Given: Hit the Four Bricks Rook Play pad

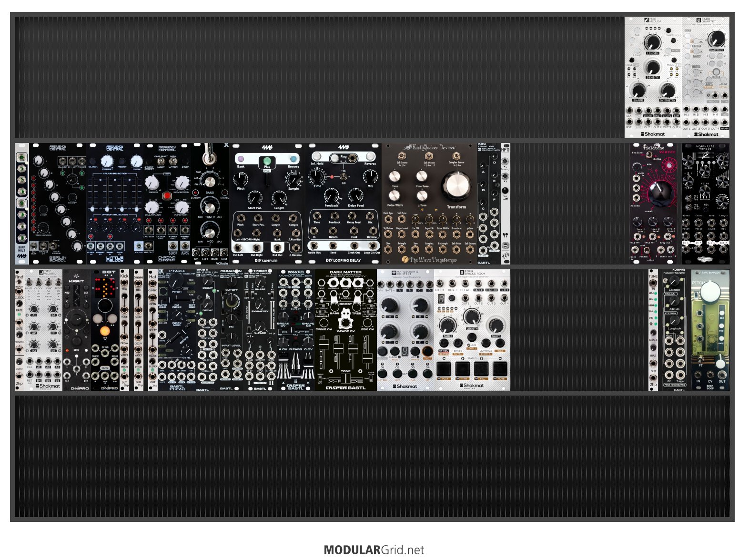Looking at the screenshot, I should [x=445, y=368].
